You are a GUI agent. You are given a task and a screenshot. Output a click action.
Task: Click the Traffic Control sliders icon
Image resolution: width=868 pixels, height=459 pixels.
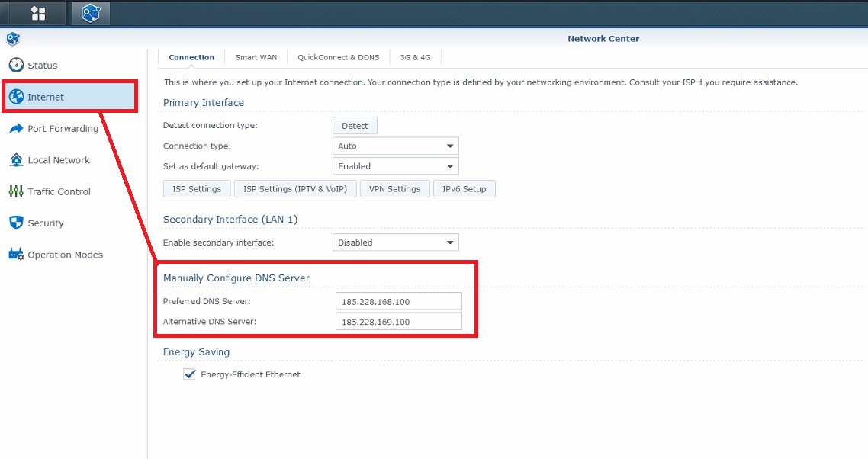(x=16, y=191)
